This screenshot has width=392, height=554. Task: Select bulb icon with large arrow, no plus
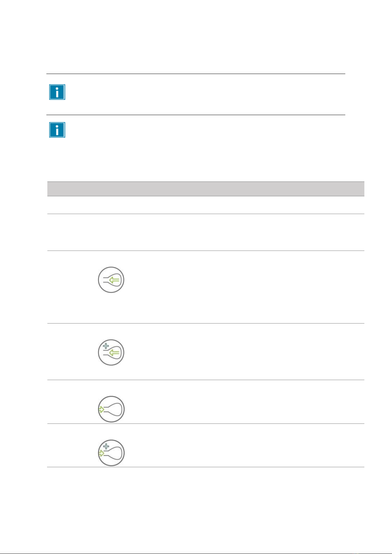point(111,280)
